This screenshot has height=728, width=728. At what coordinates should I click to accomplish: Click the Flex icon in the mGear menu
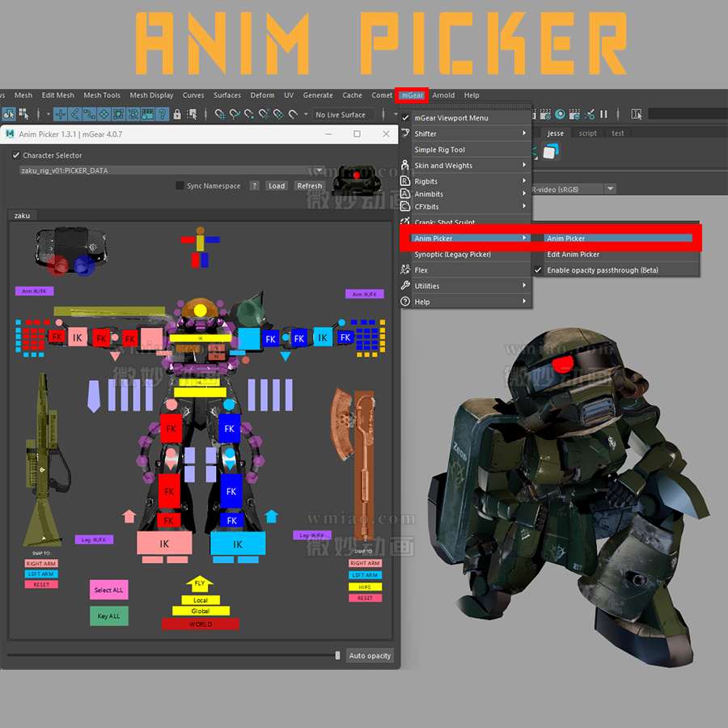(x=404, y=270)
